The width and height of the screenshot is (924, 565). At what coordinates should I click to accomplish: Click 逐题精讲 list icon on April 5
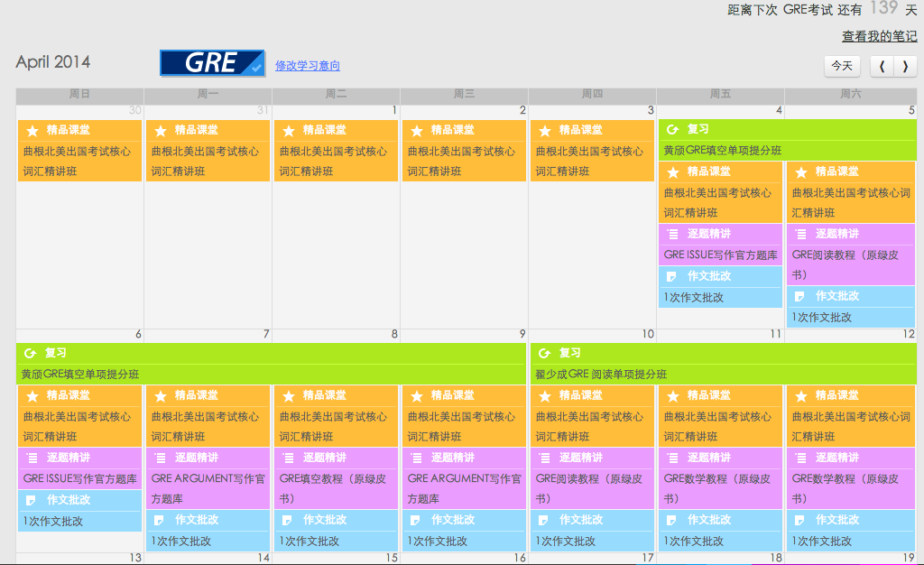click(801, 234)
